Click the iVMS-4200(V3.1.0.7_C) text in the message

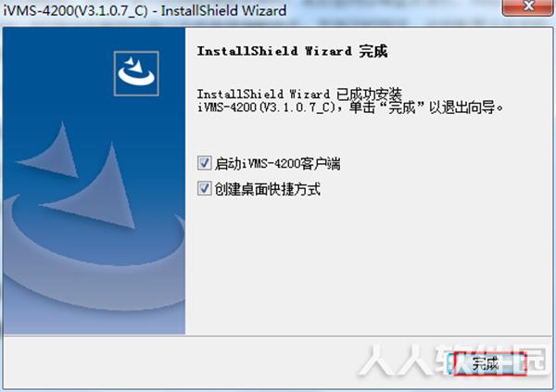click(x=266, y=107)
